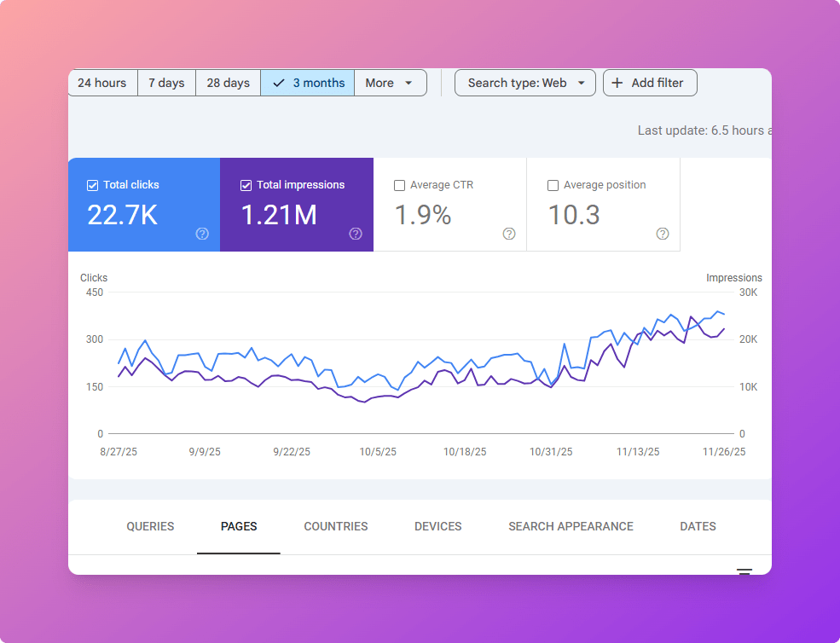
Task: Choose the 7 days date range
Action: coord(166,83)
